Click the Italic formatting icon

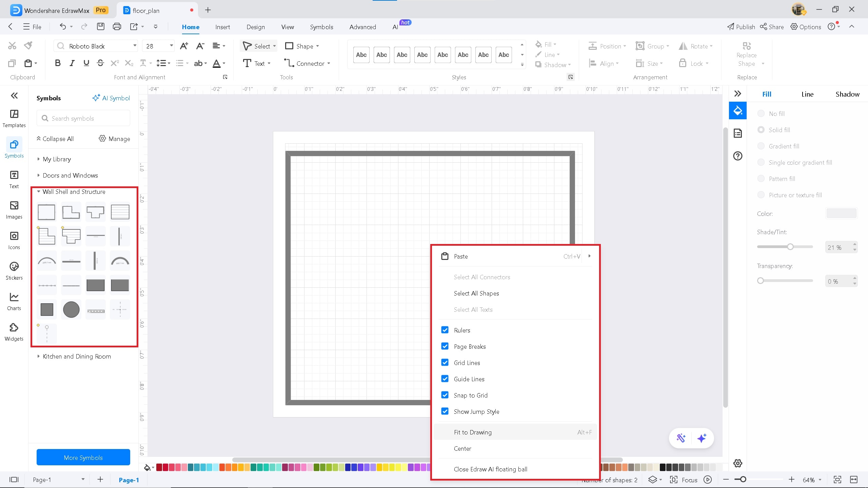(72, 63)
